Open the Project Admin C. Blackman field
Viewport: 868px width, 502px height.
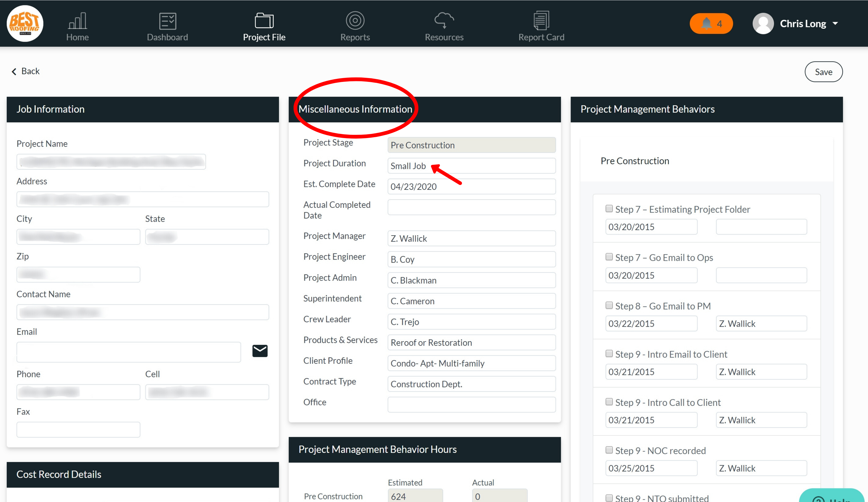(x=472, y=280)
